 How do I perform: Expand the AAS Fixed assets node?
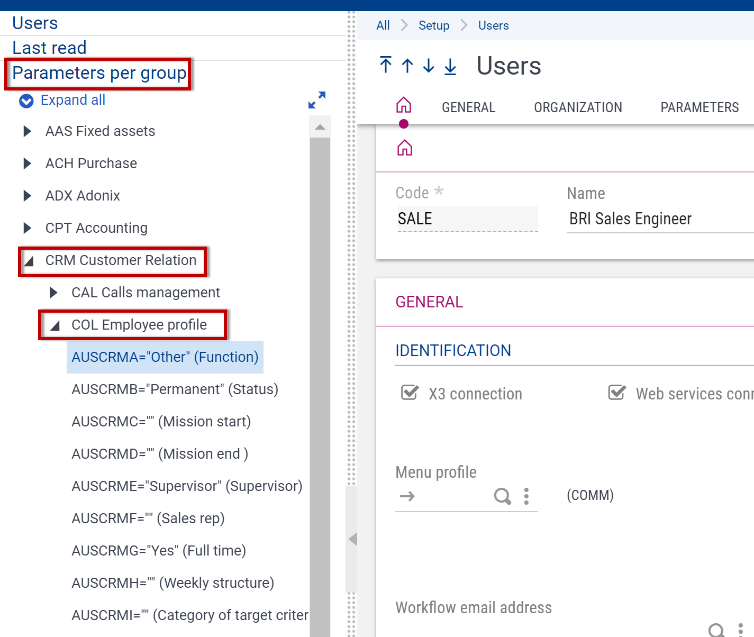pos(28,131)
